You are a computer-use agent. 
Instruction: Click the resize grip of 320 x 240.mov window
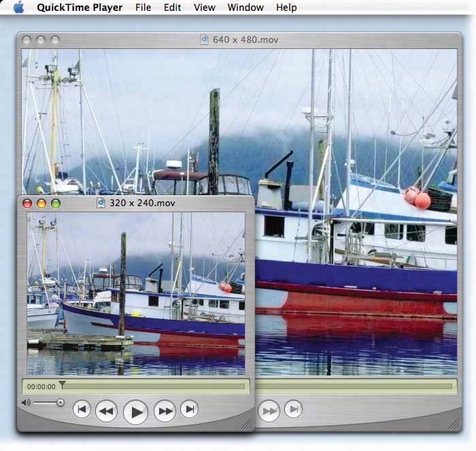coord(248,424)
